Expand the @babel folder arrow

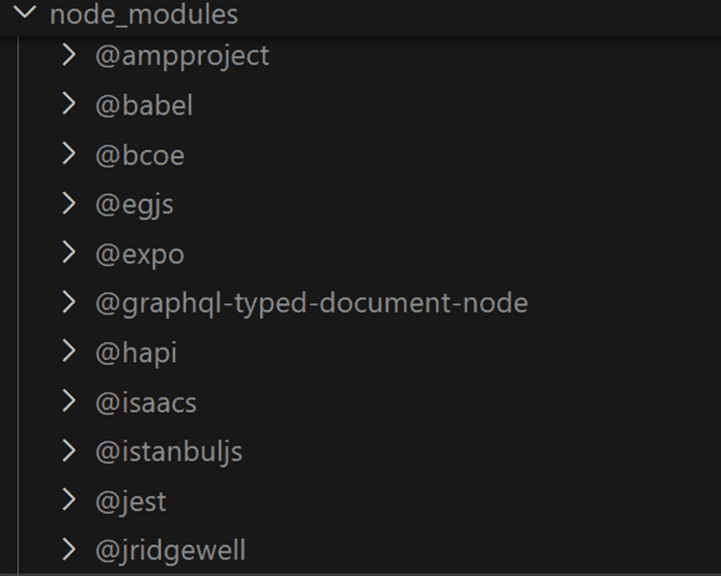(x=69, y=104)
